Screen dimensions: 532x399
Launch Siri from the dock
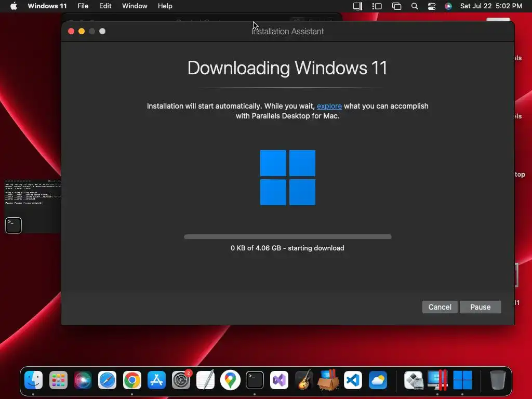[x=83, y=380]
